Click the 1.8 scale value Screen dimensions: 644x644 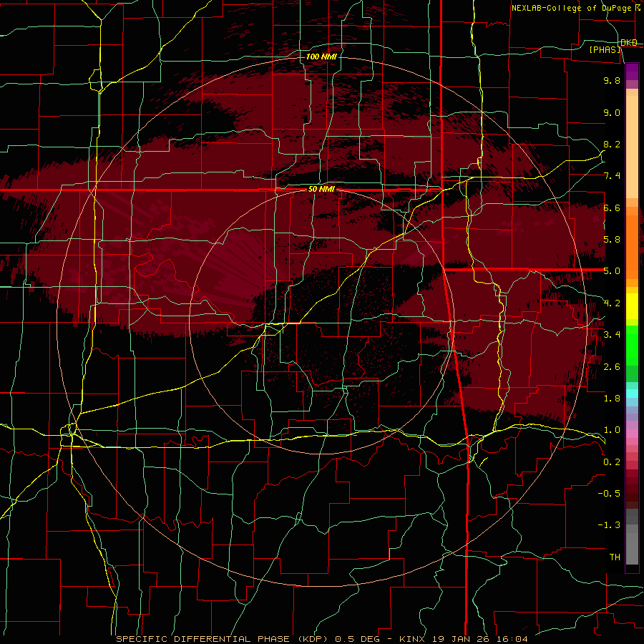[612, 399]
